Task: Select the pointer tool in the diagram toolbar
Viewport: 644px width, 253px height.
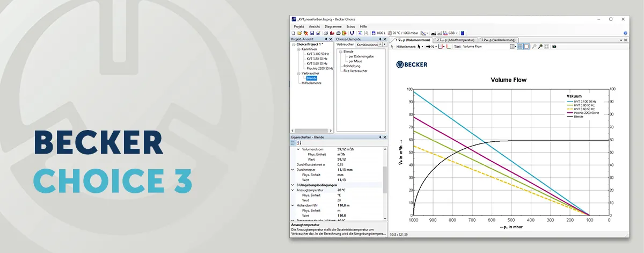Action: pyautogui.click(x=392, y=47)
